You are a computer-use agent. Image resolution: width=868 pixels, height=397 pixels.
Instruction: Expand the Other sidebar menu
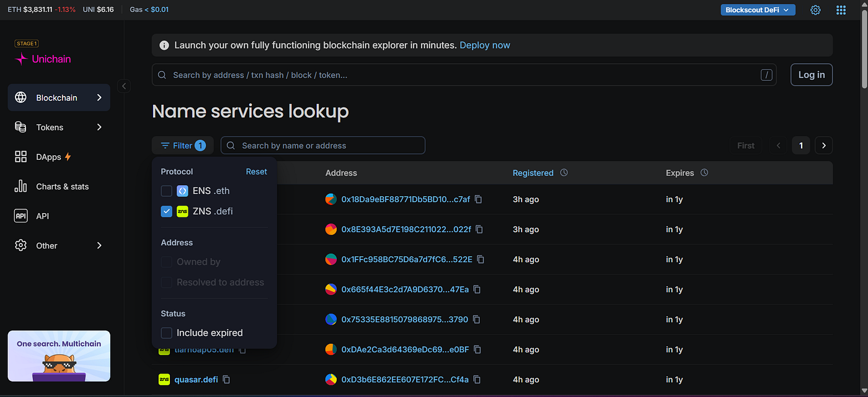coord(59,246)
